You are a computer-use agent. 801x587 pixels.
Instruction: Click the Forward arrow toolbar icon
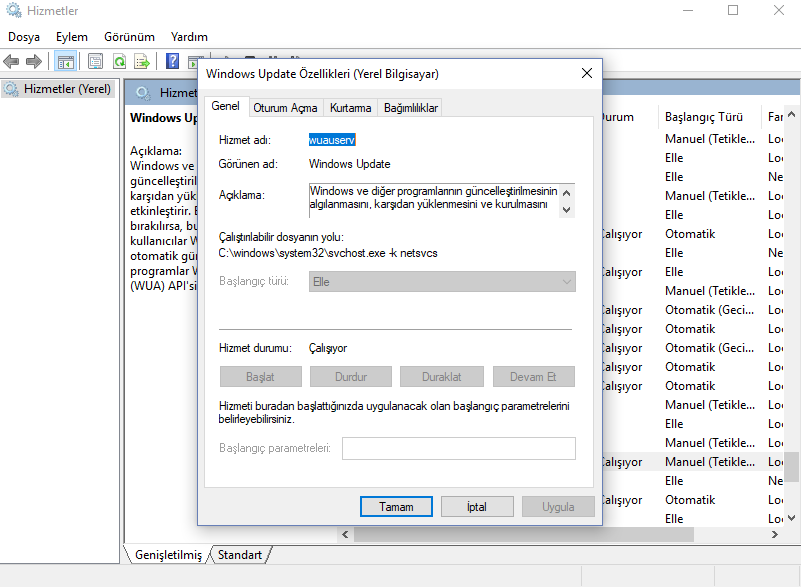[x=34, y=62]
